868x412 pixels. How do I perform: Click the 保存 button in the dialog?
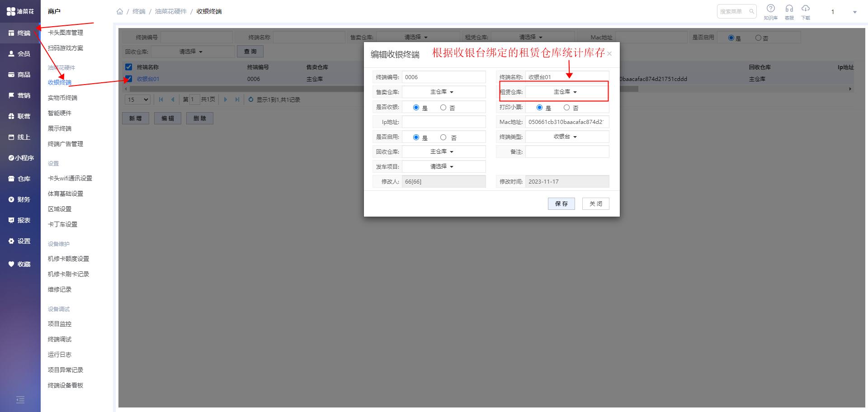click(561, 204)
